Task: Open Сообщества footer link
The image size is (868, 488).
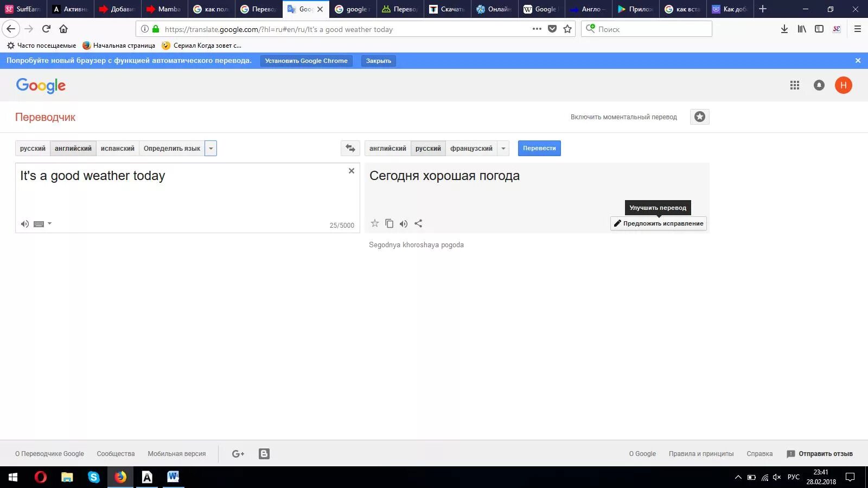Action: (x=116, y=454)
